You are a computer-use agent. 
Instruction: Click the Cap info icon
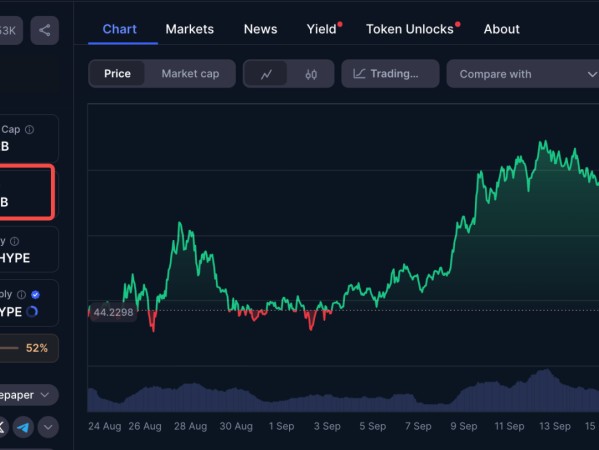[29, 130]
